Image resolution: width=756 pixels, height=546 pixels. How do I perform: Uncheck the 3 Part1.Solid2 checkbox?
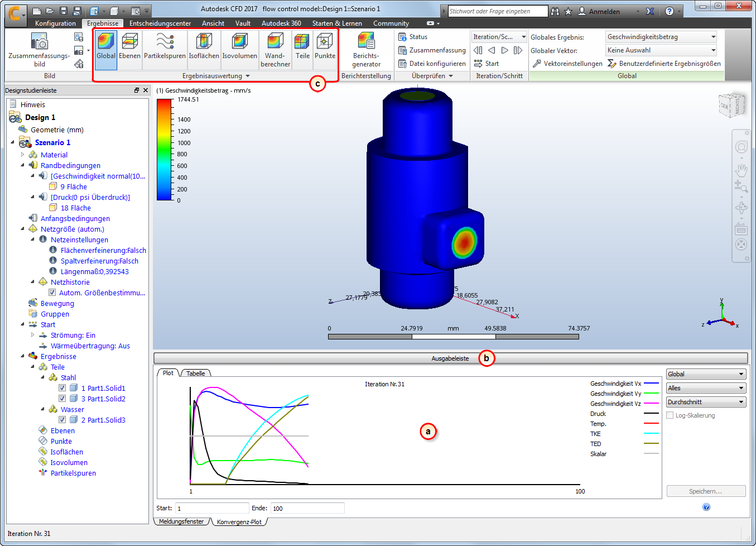pyautogui.click(x=62, y=399)
